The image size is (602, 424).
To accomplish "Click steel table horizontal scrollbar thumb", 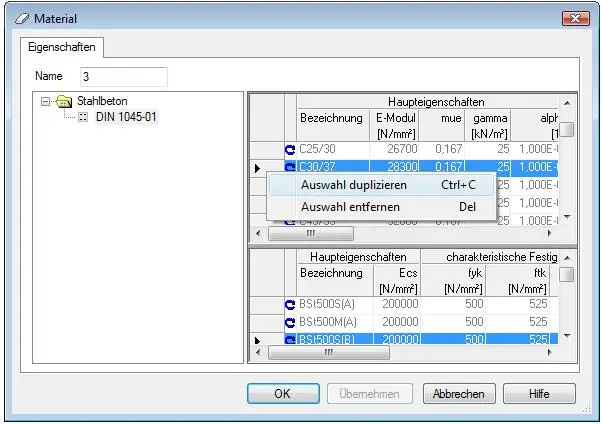I will (x=329, y=352).
